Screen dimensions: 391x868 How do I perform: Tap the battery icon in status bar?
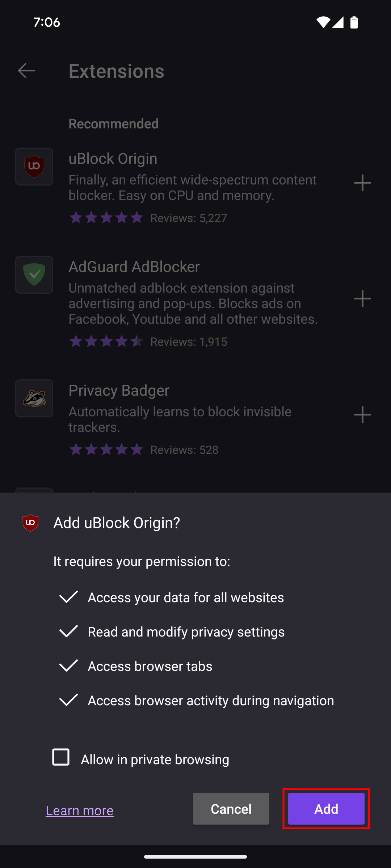tap(354, 22)
